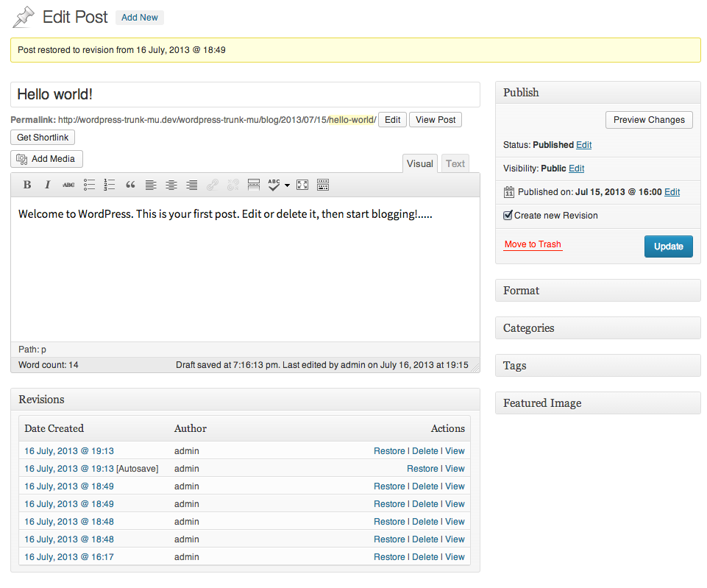Click the Move to Trash link
Viewport: 707px width, 588px height.
point(533,244)
